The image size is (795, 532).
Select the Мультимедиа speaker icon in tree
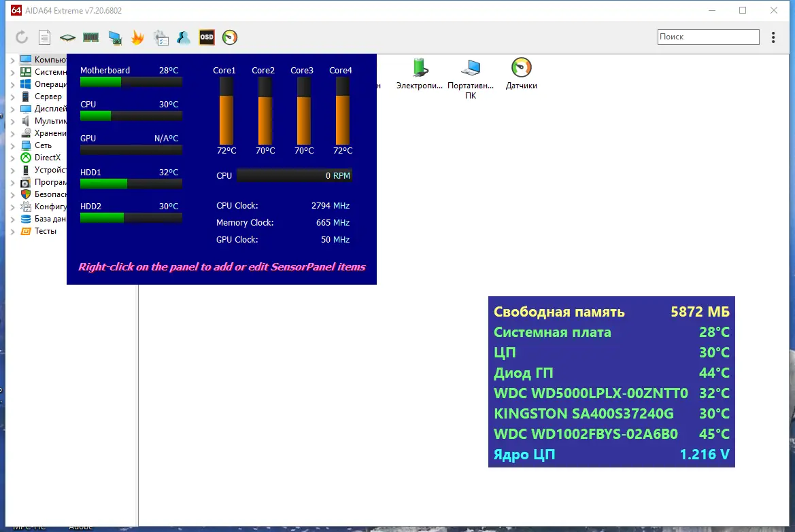pyautogui.click(x=25, y=120)
